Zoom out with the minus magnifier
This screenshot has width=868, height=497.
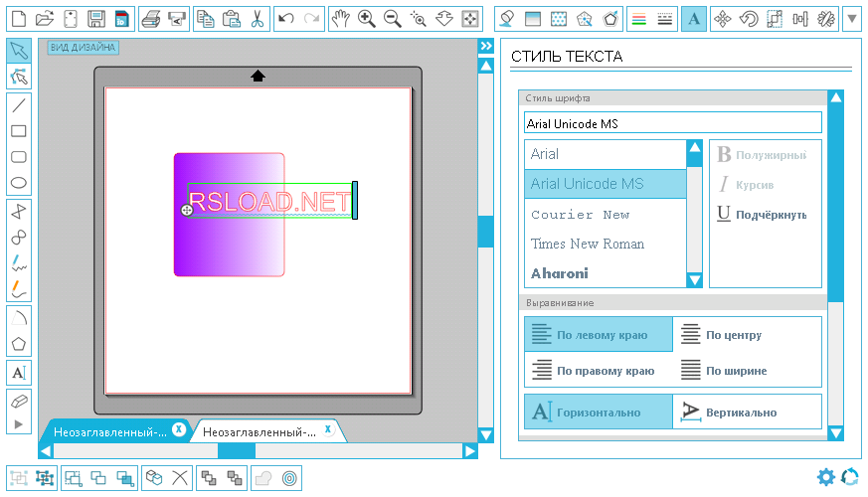[x=392, y=19]
